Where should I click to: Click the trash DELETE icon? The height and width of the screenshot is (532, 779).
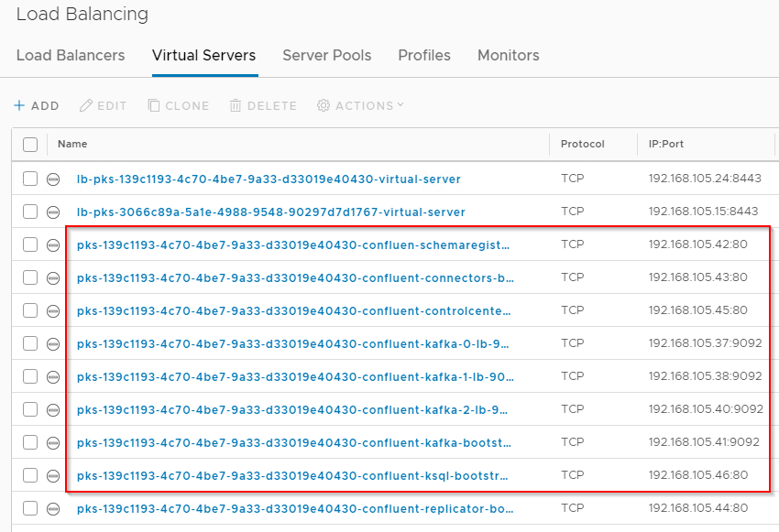click(x=236, y=105)
